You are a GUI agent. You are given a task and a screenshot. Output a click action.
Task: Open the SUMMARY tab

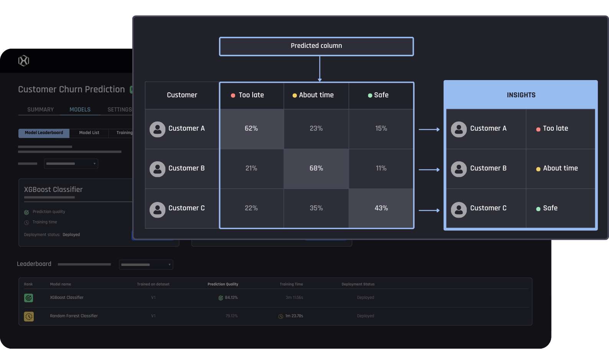[41, 110]
